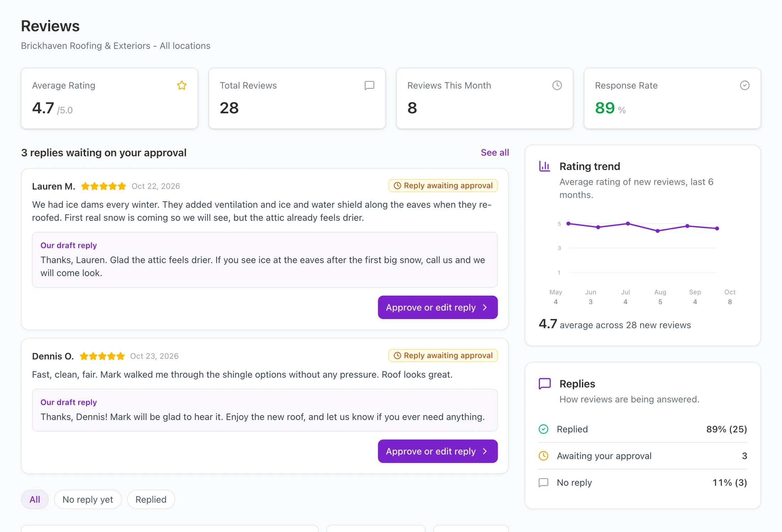Click the green check icon next to Replied
Image resolution: width=782 pixels, height=532 pixels.
tap(543, 429)
